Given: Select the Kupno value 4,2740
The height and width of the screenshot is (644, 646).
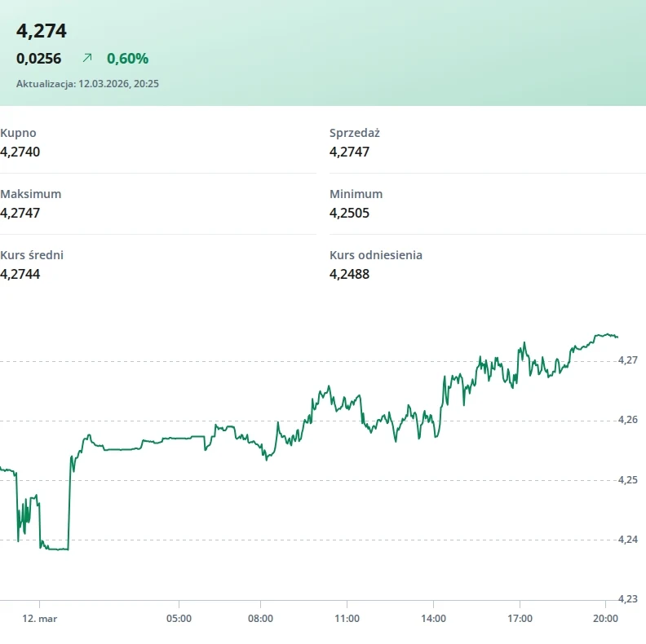Looking at the screenshot, I should pos(20,152).
